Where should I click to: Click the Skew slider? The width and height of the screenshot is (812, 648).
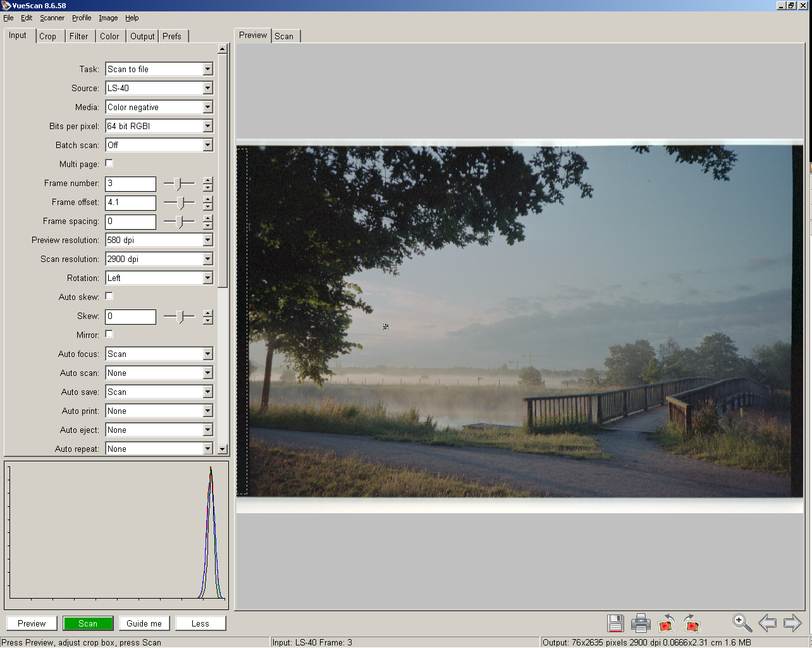pyautogui.click(x=179, y=316)
